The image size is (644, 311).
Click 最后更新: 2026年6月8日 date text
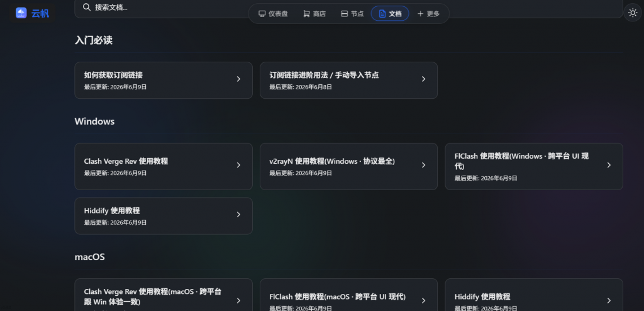click(301, 88)
